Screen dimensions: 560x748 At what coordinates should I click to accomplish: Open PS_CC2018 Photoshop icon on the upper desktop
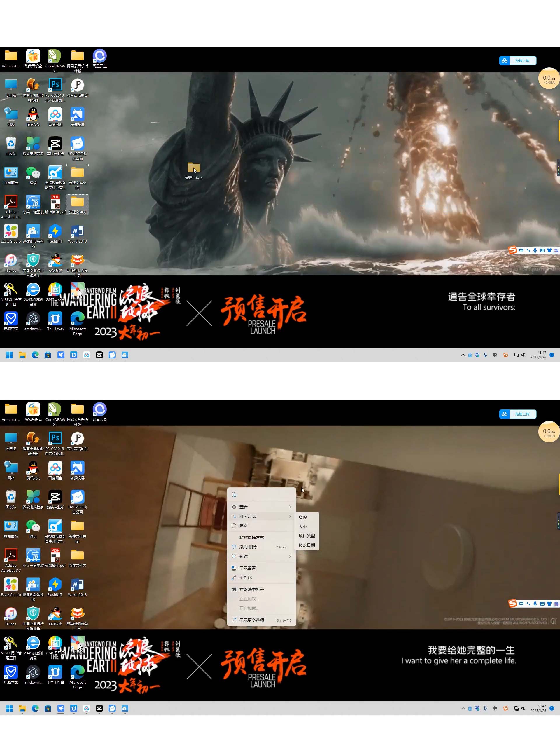55,90
